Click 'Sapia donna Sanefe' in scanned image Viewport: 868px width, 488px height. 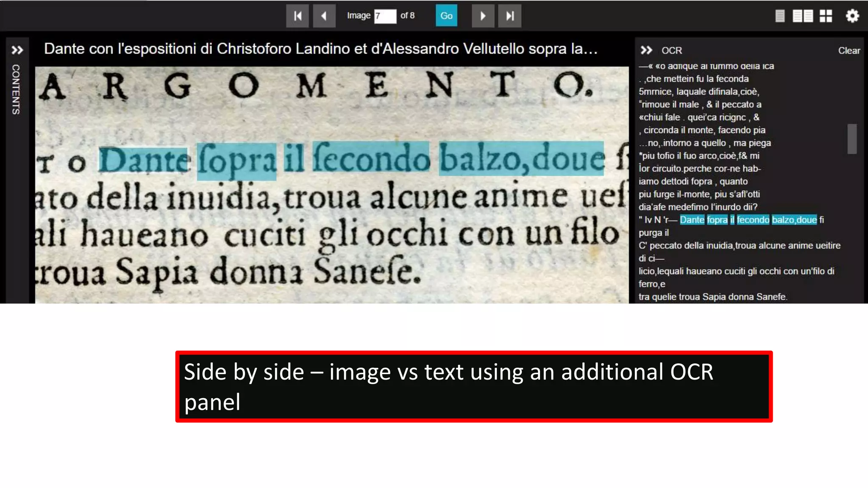[x=268, y=272]
